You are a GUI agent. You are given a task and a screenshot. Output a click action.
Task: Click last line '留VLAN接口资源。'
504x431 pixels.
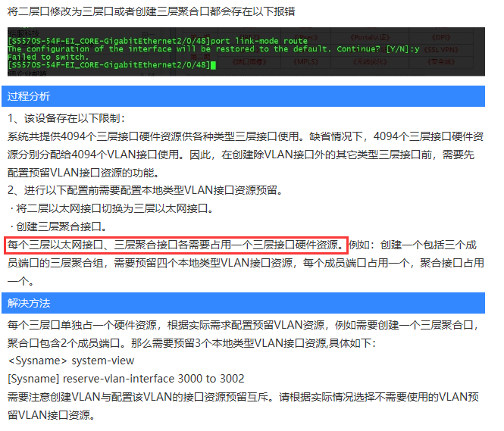click(x=52, y=415)
